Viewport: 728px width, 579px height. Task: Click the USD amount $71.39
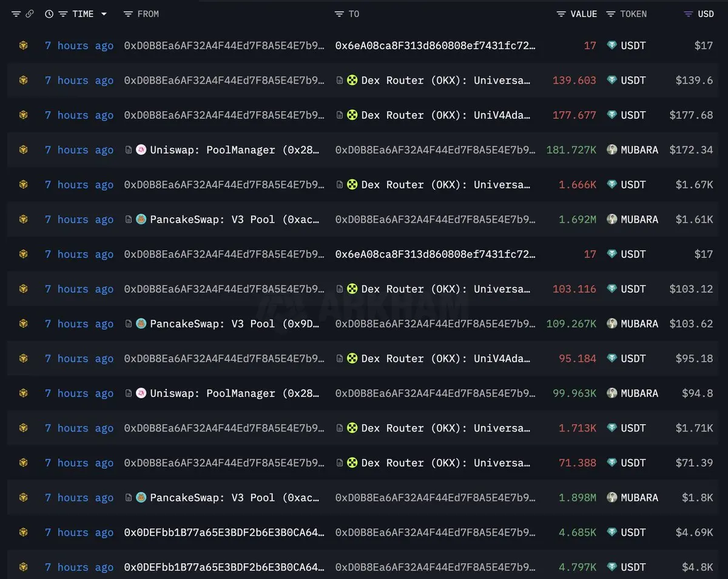[694, 462]
